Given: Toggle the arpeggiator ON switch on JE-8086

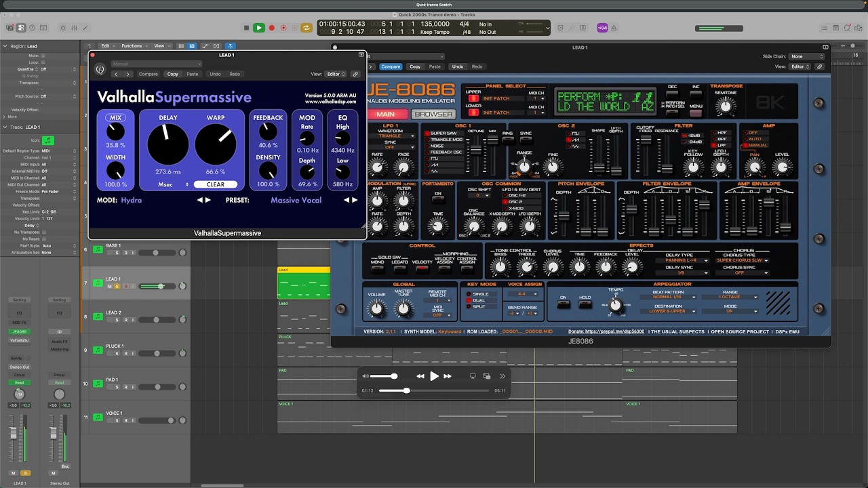Looking at the screenshot, I should pyautogui.click(x=563, y=305).
